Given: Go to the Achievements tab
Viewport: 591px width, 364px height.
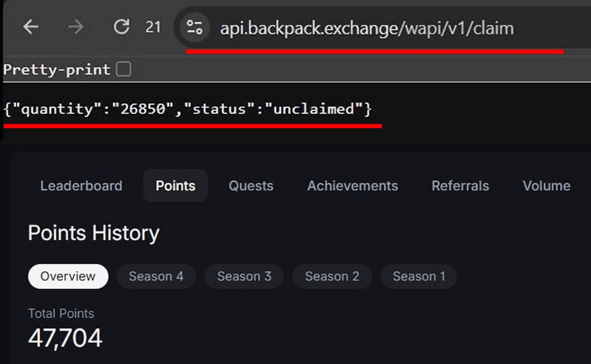Looking at the screenshot, I should coord(352,185).
